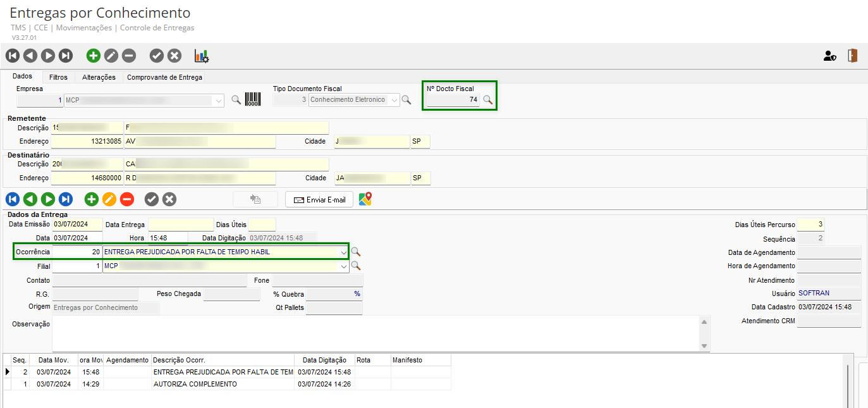868x408 pixels.
Task: Click the Observação text area
Action: click(x=375, y=333)
